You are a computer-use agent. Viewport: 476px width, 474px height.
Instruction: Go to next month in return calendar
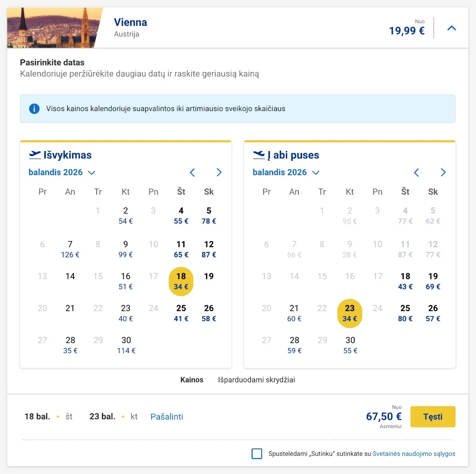point(443,172)
